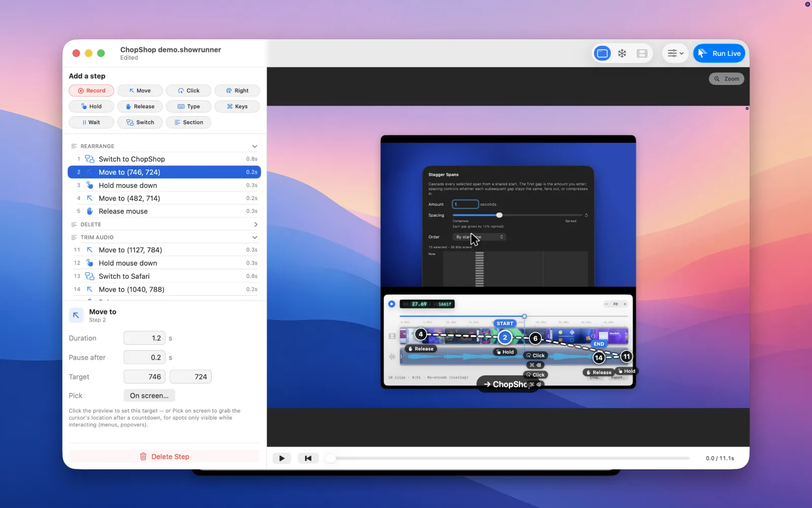Select step 5 Release mouse
Viewport: 812px width, 508px height.
coord(164,211)
